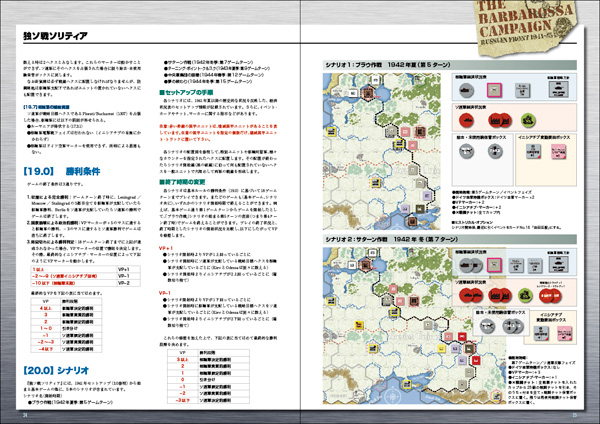Open the Scenario 1 Blau operation map
Screen dimensions: 600x424
point(382,152)
